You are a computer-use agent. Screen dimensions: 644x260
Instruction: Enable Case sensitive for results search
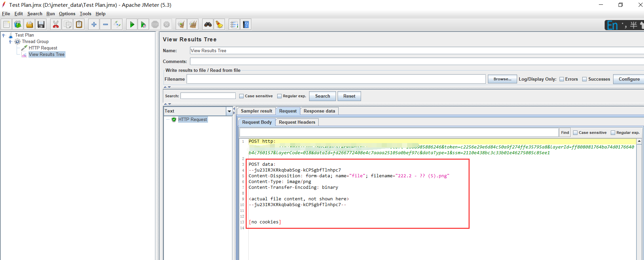coord(242,96)
